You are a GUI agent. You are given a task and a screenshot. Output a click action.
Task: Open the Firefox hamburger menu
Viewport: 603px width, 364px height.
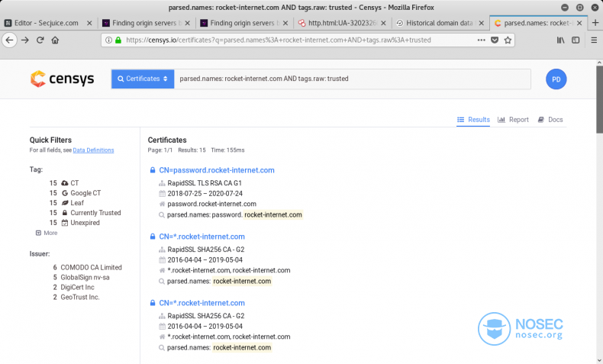594,40
